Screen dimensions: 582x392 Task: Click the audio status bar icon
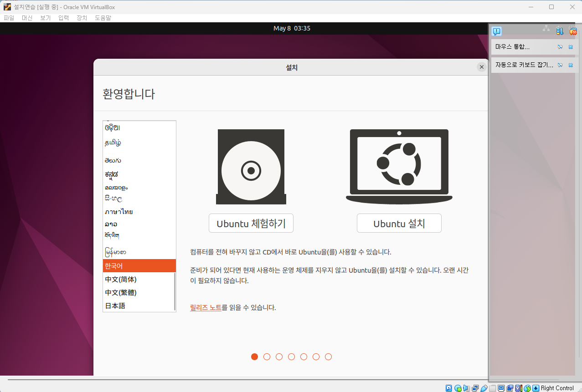(x=467, y=388)
